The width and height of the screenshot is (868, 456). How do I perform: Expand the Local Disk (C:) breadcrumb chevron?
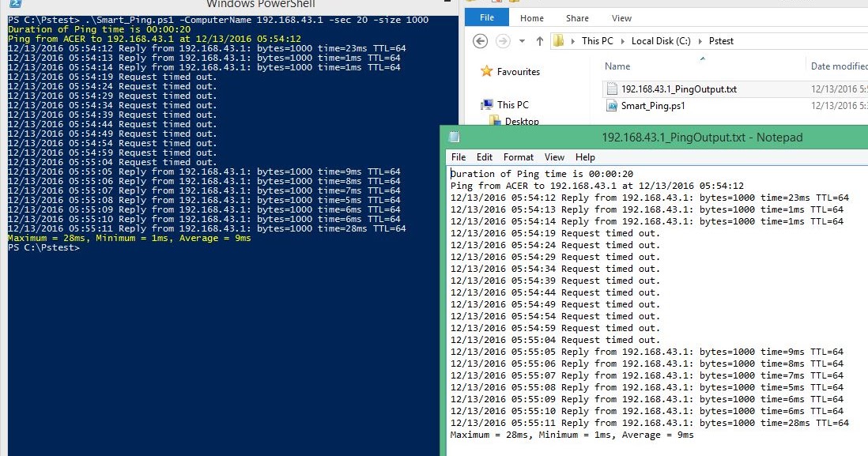pos(700,40)
